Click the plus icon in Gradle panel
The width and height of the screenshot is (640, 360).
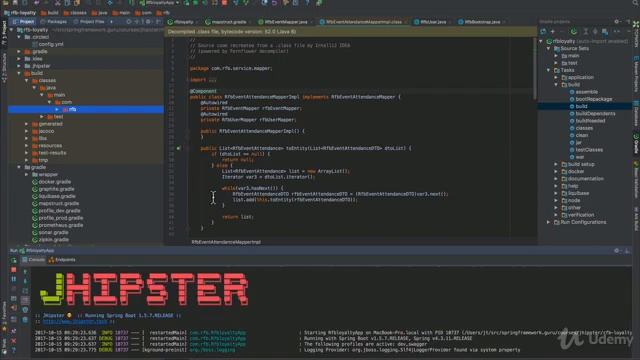point(553,31)
